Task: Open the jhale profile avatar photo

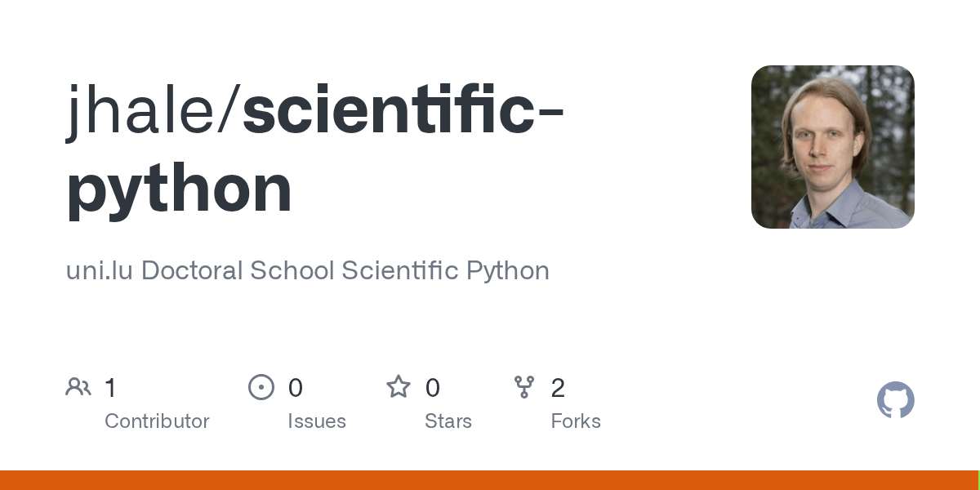Action: pyautogui.click(x=833, y=147)
